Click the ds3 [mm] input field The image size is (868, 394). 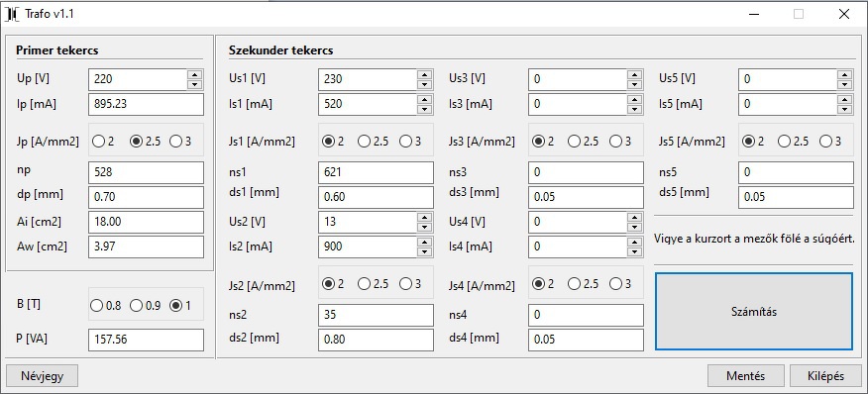pos(586,197)
